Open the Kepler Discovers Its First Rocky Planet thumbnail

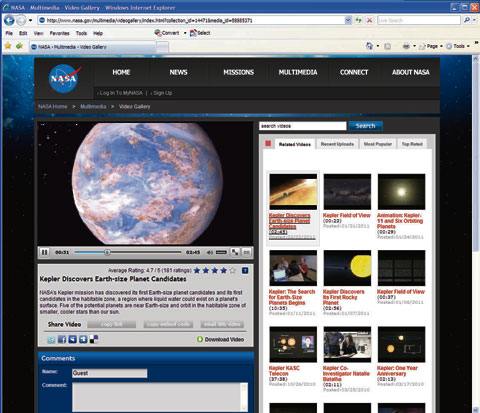pos(347,268)
